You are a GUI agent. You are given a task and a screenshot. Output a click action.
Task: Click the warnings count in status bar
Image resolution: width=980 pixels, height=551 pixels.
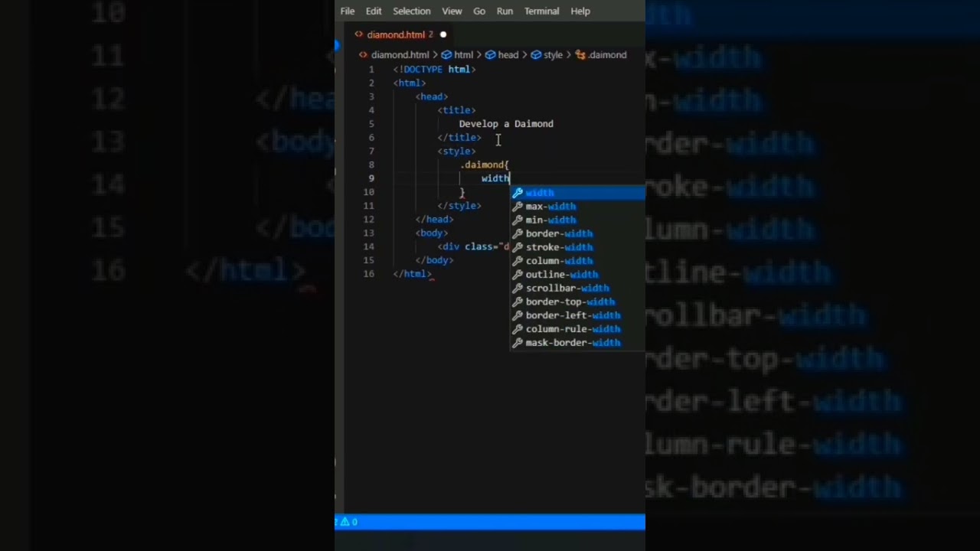(x=349, y=522)
